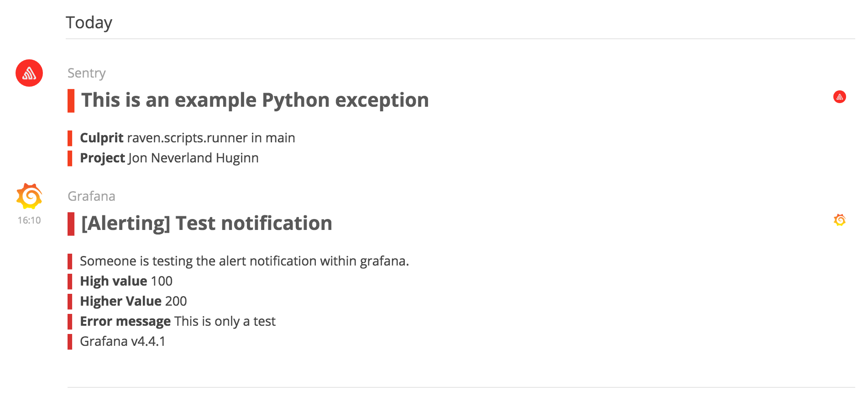Click the Sentry sender name label
Viewport: 868px width, 417px height.
87,73
